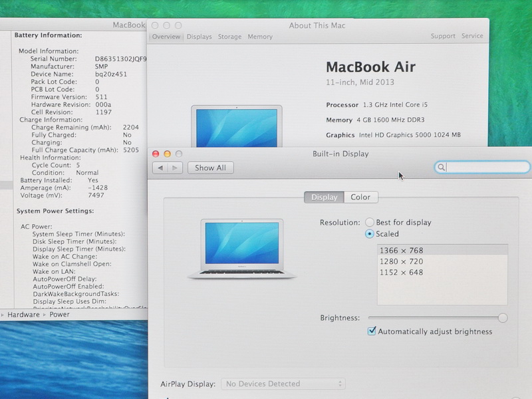
Task: Click the Memory 4 GB 1600 MHz DDR3 line
Action: 375,120
